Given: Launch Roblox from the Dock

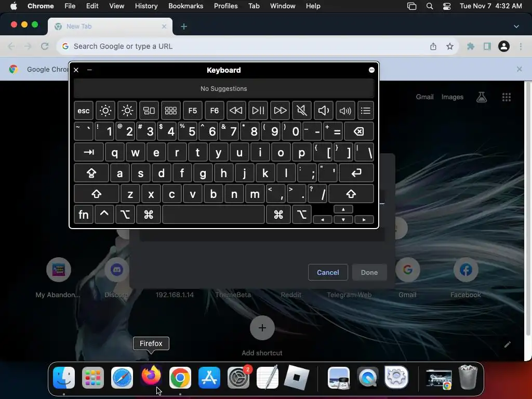Looking at the screenshot, I should click(297, 377).
